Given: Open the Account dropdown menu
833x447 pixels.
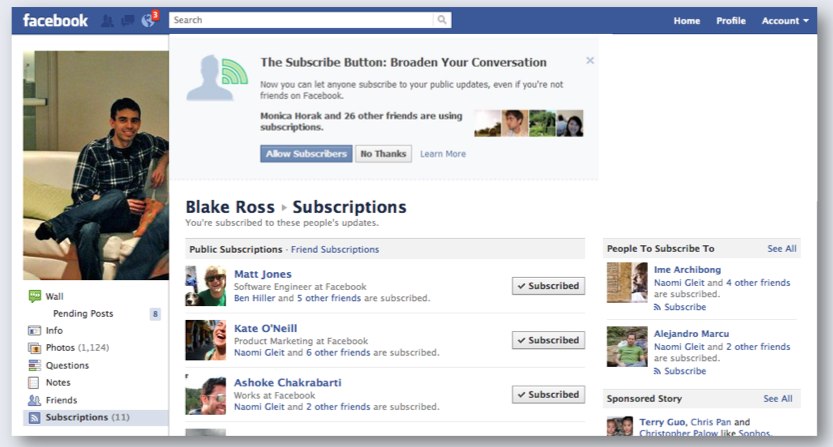Looking at the screenshot, I should (x=785, y=21).
